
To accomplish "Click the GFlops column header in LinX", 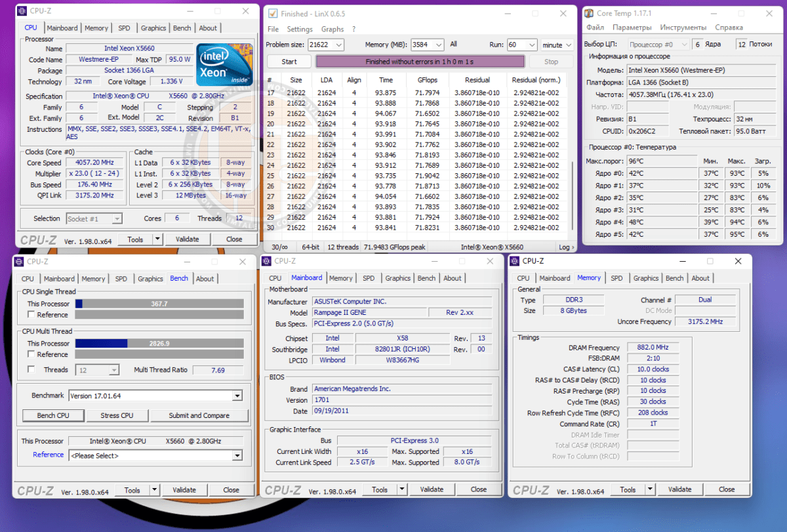I will pos(427,80).
